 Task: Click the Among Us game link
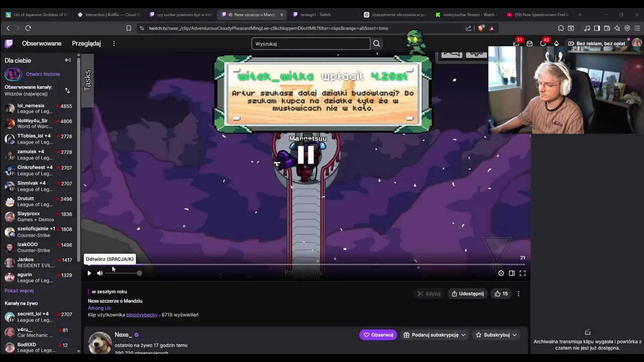[x=99, y=308]
